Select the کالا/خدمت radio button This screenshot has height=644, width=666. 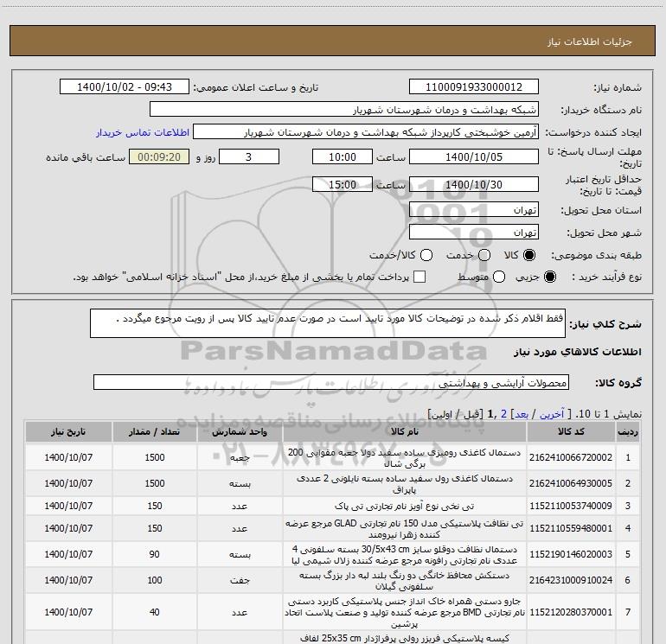(426, 255)
